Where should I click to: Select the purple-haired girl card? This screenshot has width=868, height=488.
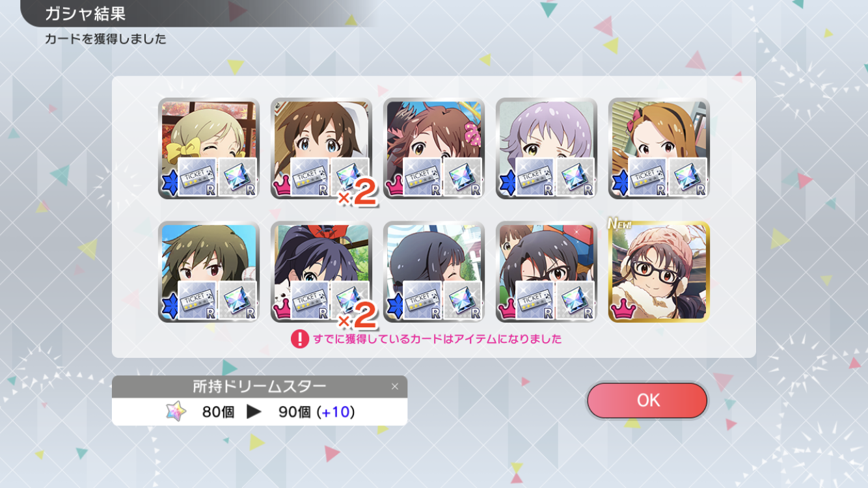pyautogui.click(x=546, y=148)
